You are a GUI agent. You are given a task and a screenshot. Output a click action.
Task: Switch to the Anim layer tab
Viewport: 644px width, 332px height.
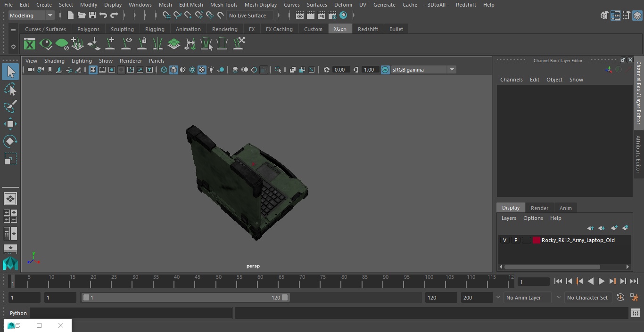click(x=565, y=208)
